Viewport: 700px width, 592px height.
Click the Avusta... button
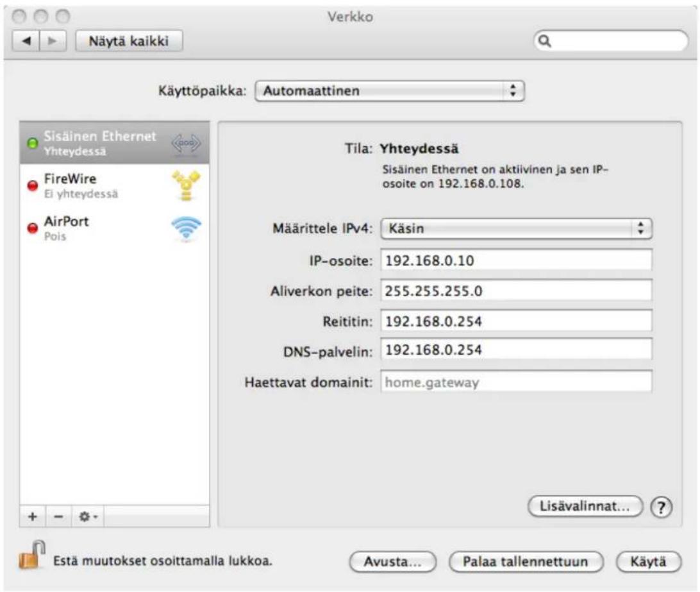point(392,562)
